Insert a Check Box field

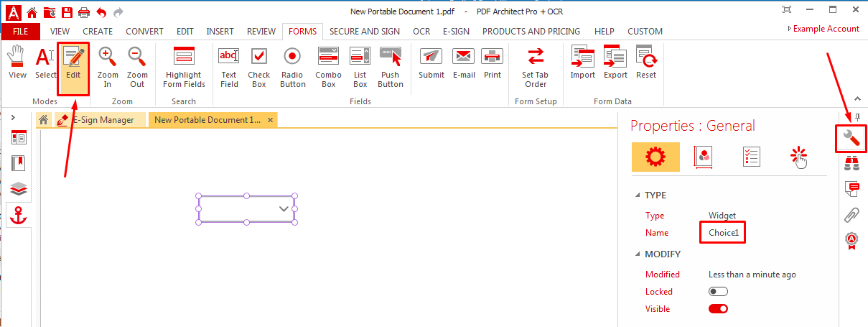(259, 67)
